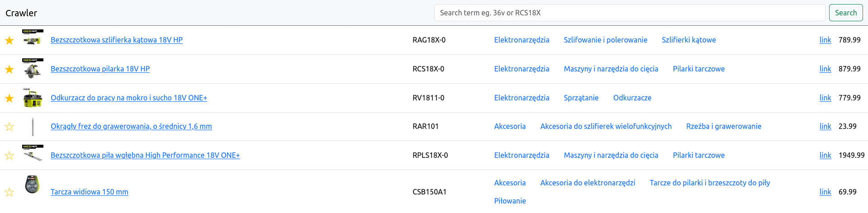
Task: Click the circular saw product image
Action: point(33,67)
